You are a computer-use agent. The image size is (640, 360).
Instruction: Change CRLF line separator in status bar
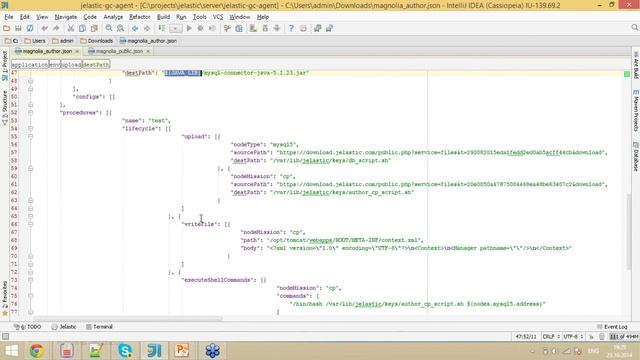(551, 337)
